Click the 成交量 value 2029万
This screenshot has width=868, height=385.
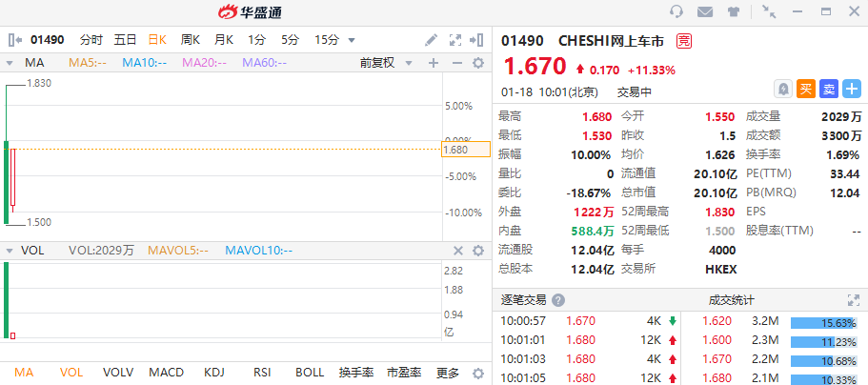(841, 117)
